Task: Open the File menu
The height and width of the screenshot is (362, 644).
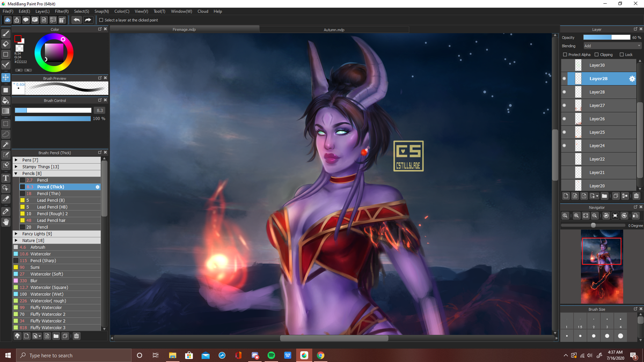Action: pos(8,11)
